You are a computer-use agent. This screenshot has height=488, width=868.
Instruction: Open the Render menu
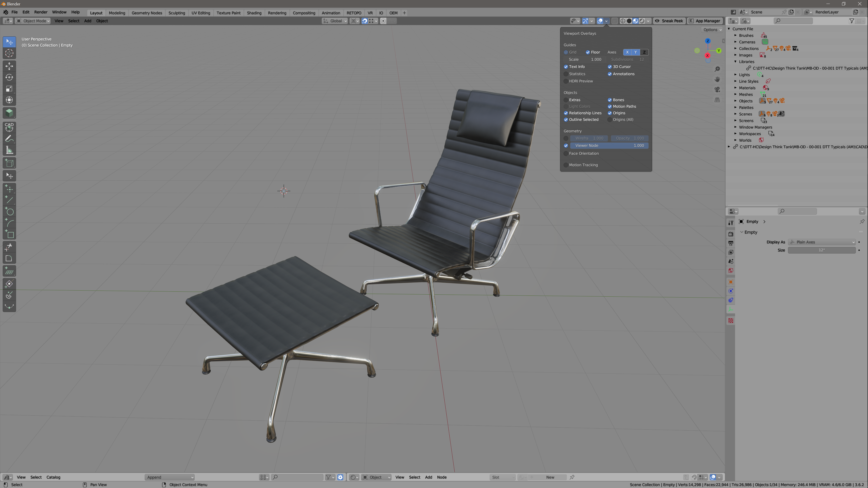tap(41, 12)
